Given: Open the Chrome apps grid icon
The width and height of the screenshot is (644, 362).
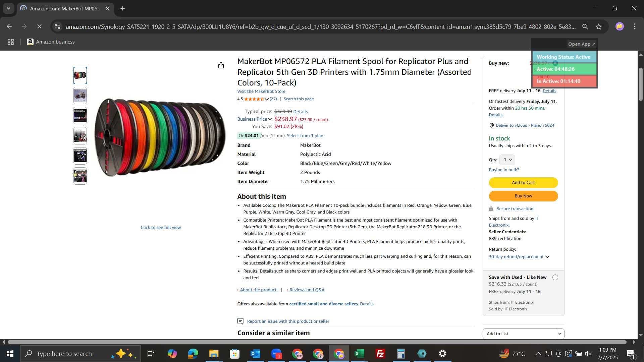Looking at the screenshot, I should coord(11,42).
